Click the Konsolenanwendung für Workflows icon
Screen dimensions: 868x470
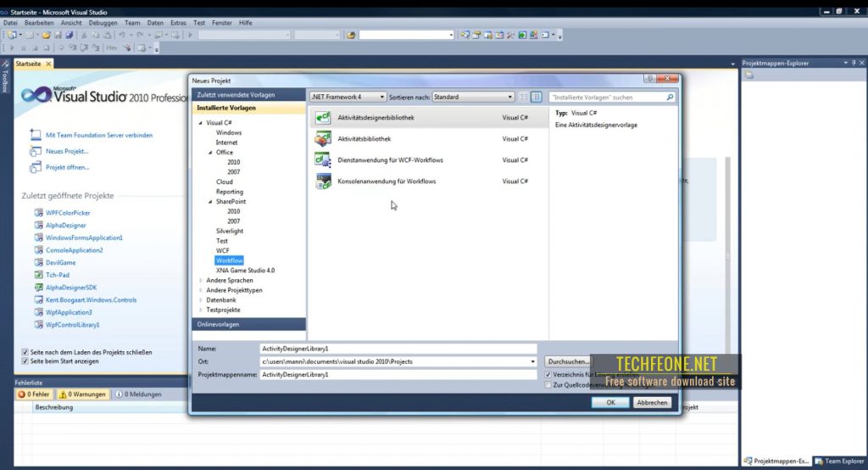[x=323, y=182]
